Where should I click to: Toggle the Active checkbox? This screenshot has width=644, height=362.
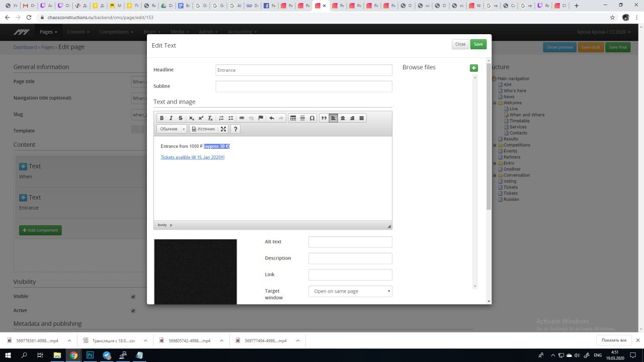133,311
